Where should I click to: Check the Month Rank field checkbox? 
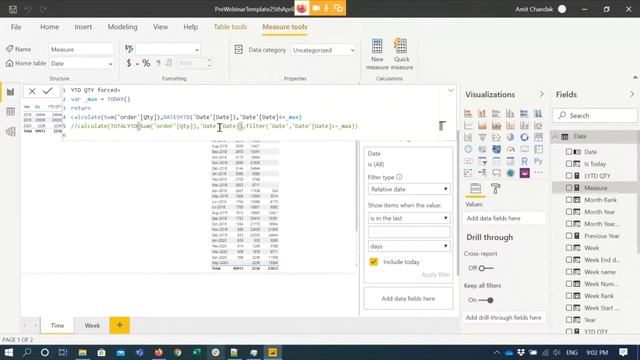coord(569,200)
